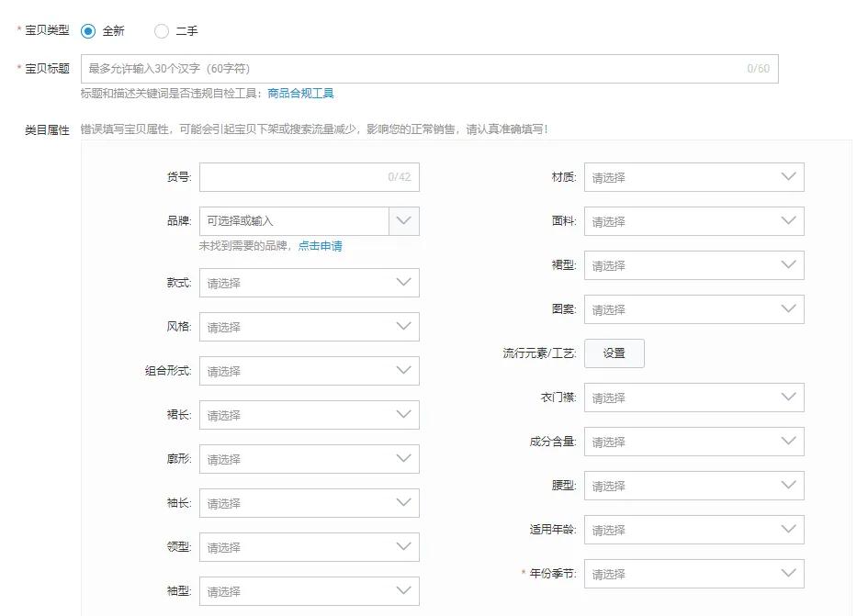
Task: Open the 适用年龄 dropdown
Action: tap(693, 529)
